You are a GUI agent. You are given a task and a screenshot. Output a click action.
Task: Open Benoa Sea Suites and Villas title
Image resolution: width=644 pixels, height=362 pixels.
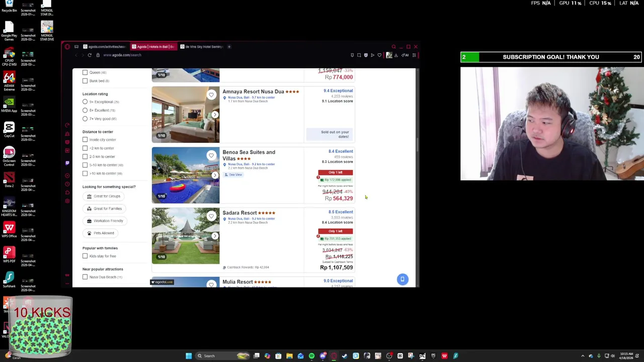(x=249, y=155)
